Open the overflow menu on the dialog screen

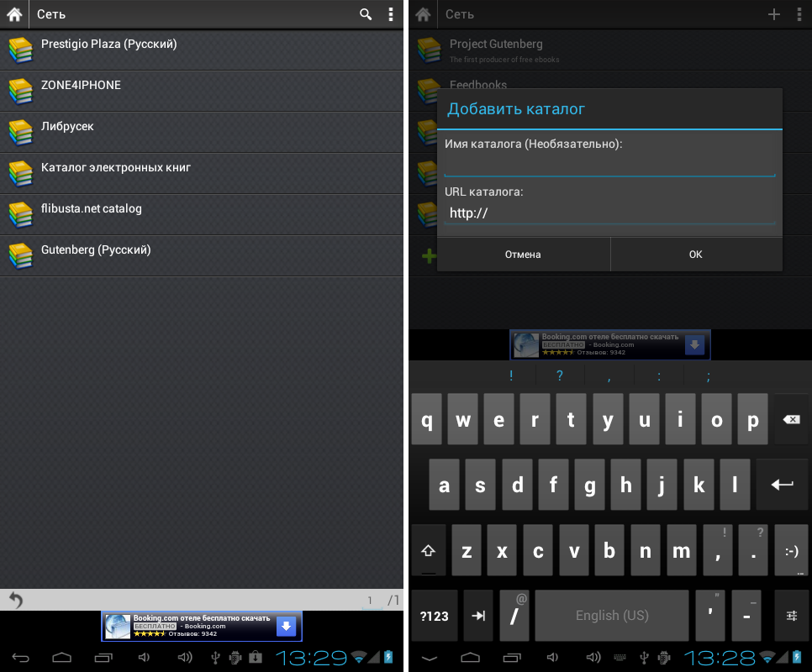click(799, 14)
